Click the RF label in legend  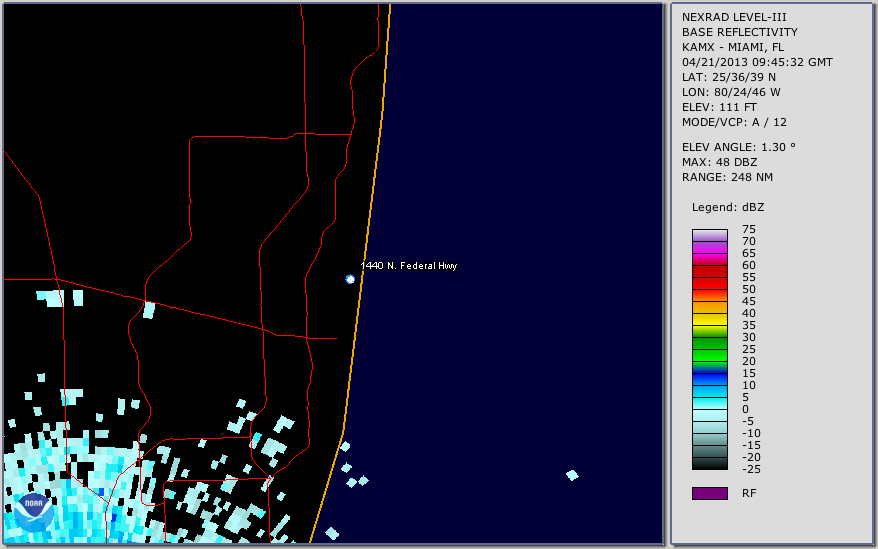(749, 493)
